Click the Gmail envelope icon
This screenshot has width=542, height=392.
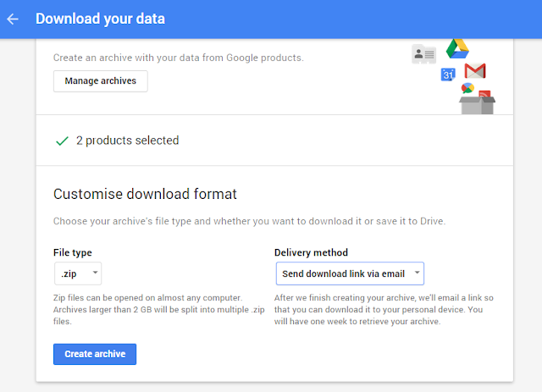point(475,71)
